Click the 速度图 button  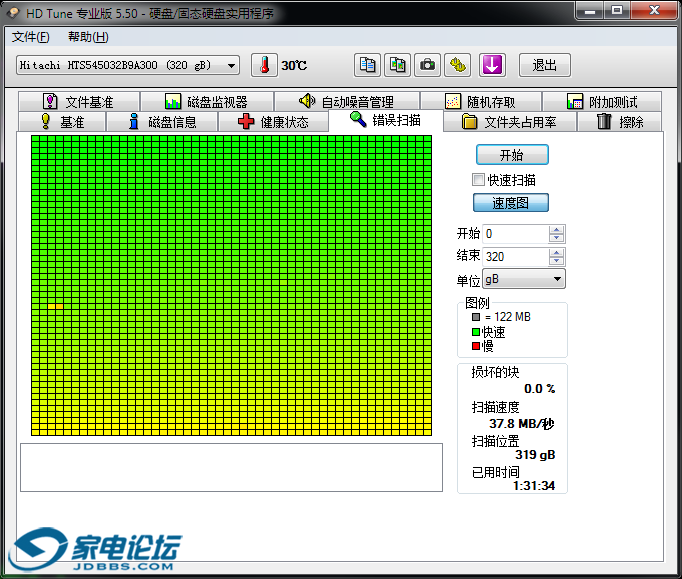point(511,203)
